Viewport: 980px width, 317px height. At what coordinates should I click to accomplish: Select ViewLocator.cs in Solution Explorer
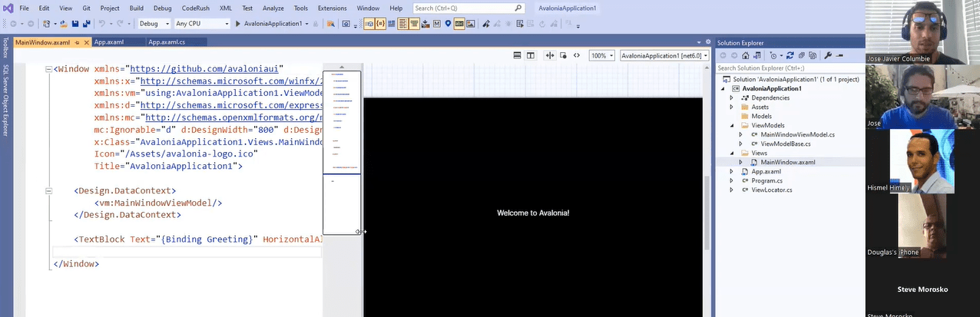(x=771, y=190)
